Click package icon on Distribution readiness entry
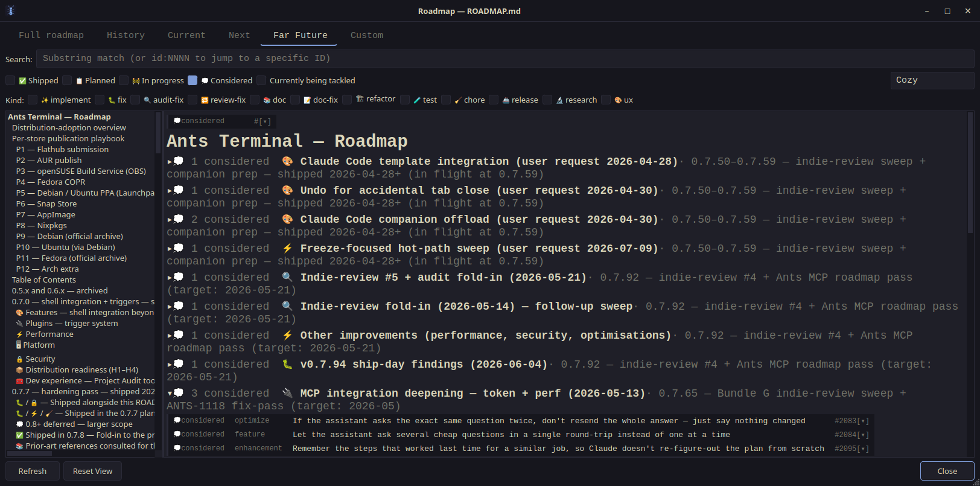The height and width of the screenshot is (486, 980). point(19,370)
